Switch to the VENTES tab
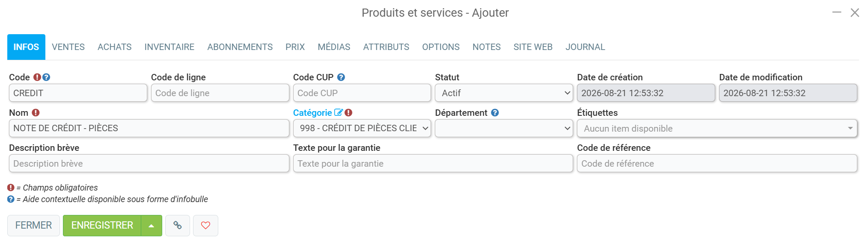Image resolution: width=868 pixels, height=241 pixels. [68, 47]
